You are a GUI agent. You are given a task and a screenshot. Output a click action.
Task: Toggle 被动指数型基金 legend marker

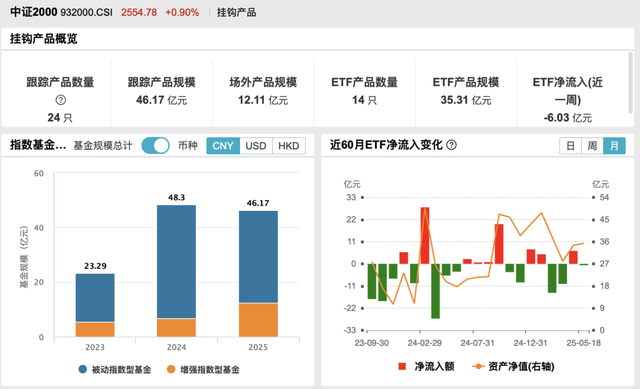82,369
